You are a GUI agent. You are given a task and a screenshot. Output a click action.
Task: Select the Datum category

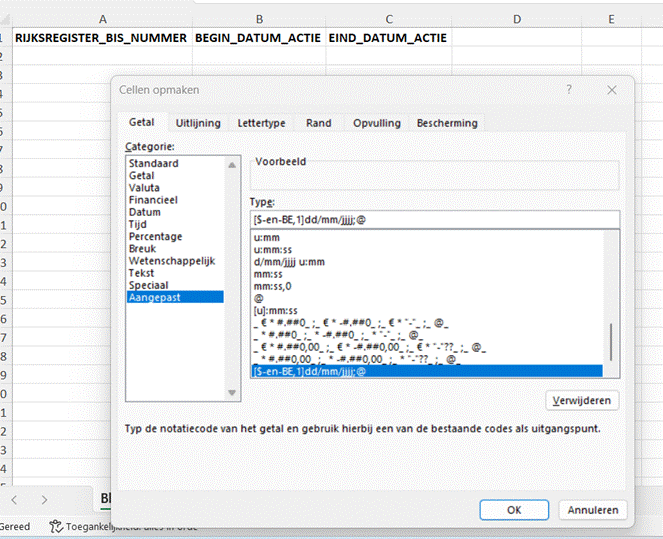point(144,212)
